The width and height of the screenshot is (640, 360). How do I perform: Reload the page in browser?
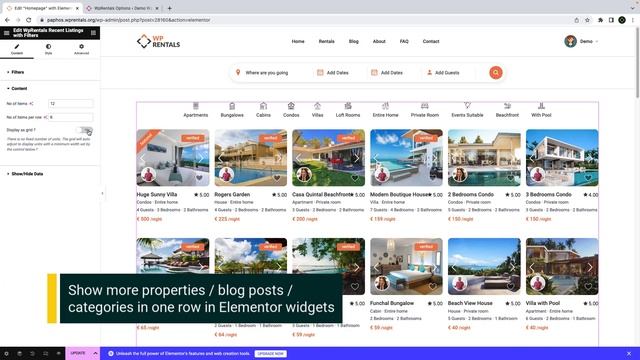pyautogui.click(x=29, y=20)
